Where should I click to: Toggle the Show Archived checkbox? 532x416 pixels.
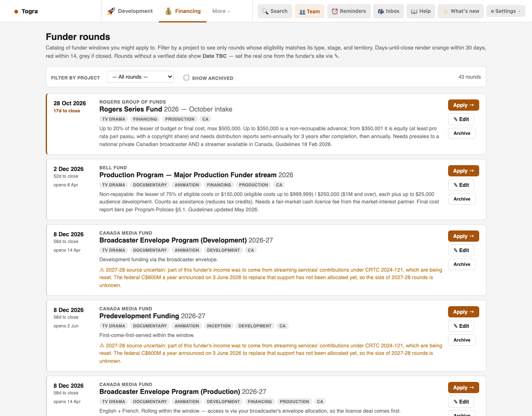[x=186, y=77]
